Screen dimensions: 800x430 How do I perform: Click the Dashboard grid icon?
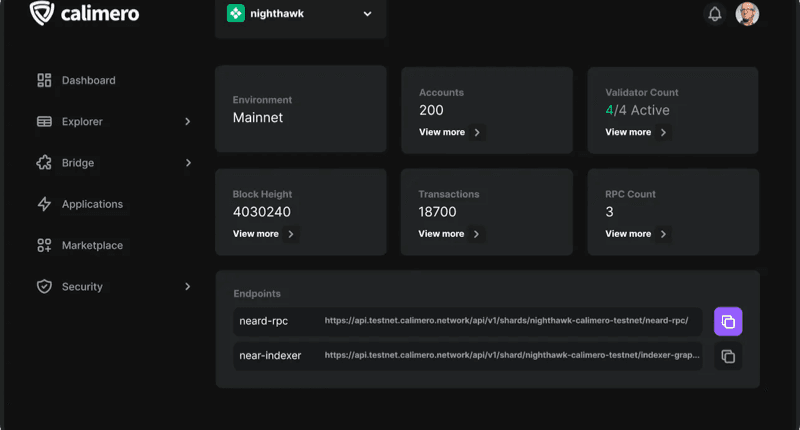44,80
